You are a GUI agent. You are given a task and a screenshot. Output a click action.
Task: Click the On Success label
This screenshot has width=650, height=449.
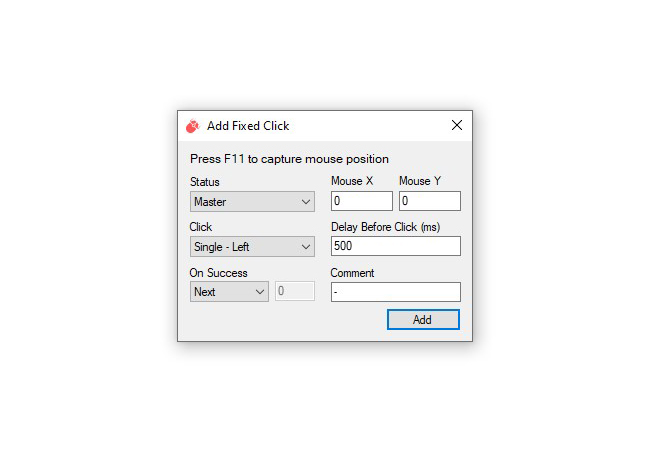218,273
